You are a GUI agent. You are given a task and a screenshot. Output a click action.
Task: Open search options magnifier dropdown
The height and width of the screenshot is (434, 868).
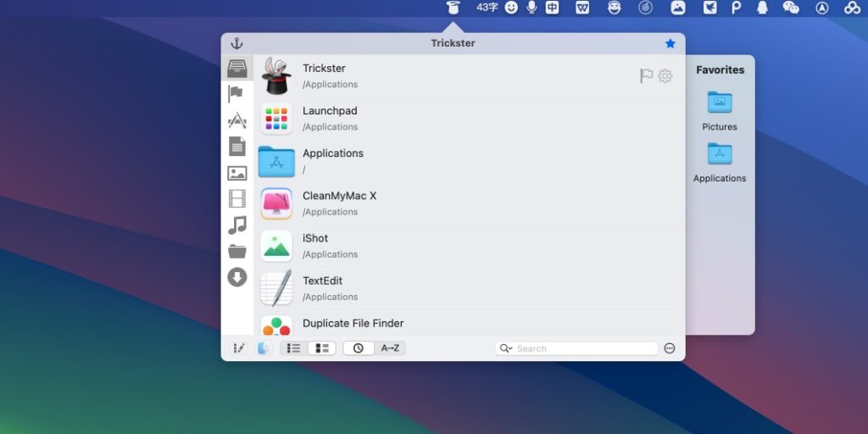(x=506, y=348)
